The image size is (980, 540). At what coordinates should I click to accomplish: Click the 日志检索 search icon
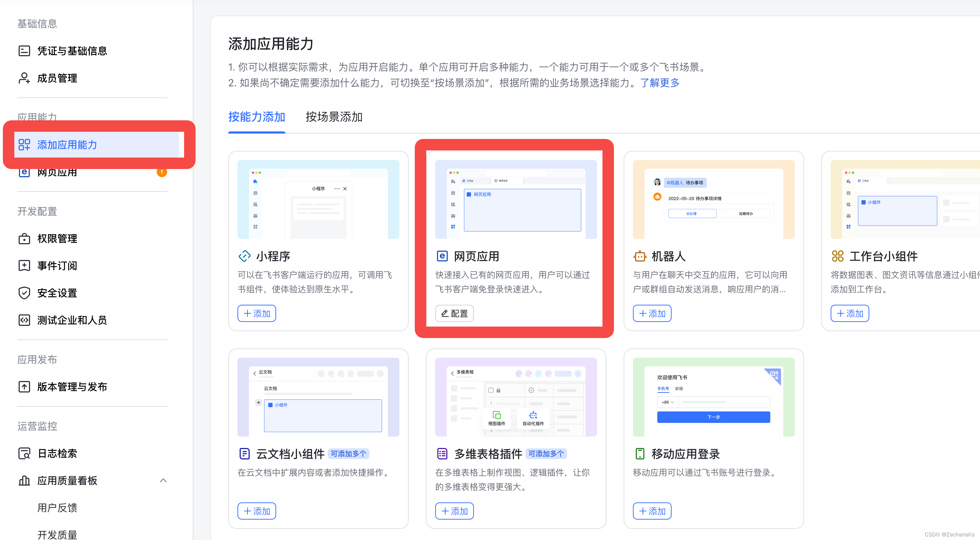point(24,453)
